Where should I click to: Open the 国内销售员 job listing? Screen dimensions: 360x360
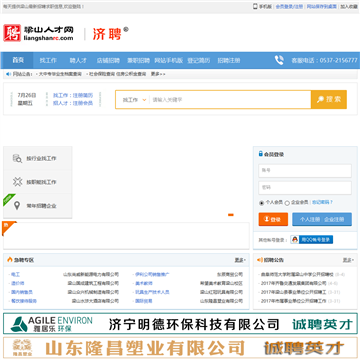[22, 292]
